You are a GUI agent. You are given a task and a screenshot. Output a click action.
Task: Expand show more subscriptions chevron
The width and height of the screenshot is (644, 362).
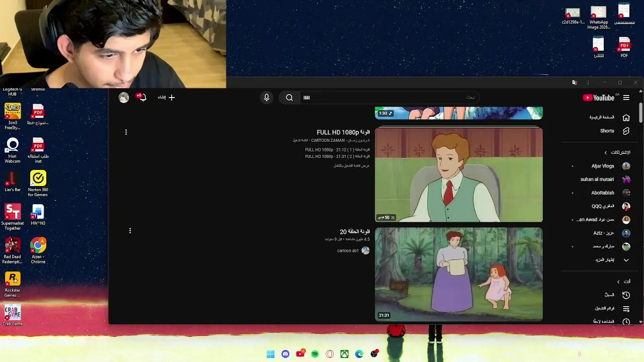pyautogui.click(x=626, y=260)
